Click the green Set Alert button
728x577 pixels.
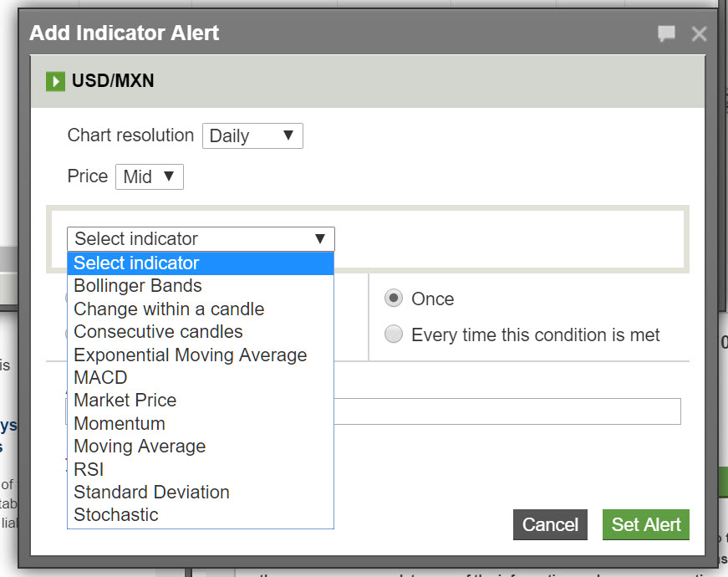tap(645, 524)
